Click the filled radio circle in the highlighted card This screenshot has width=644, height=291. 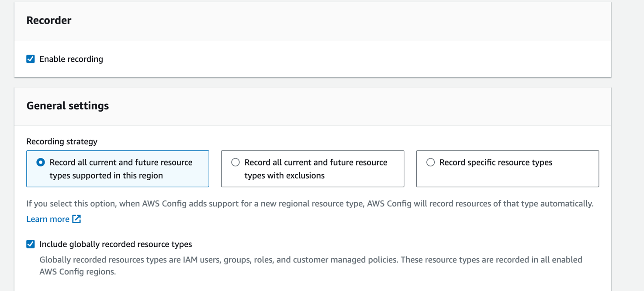pyautogui.click(x=40, y=162)
